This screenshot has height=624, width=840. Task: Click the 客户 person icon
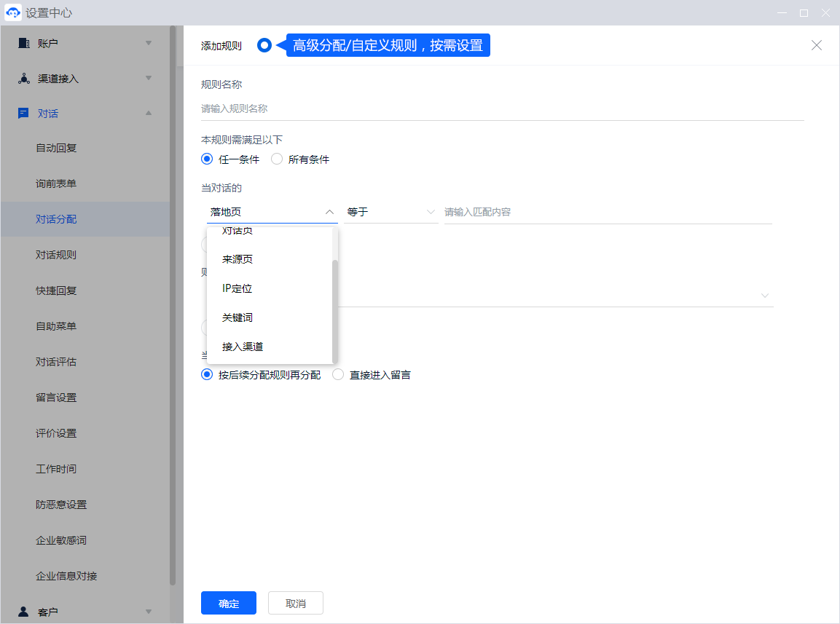(23, 611)
